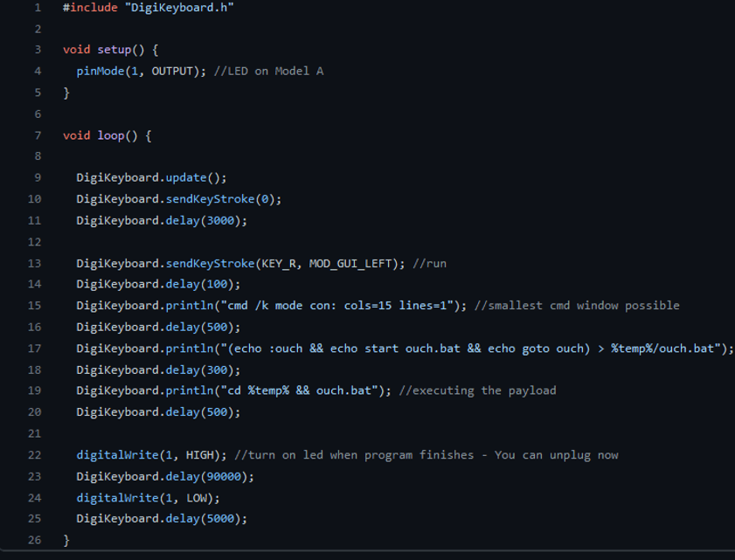
Task: Click the "DigiKeyboard.h" include string
Action: (x=179, y=8)
